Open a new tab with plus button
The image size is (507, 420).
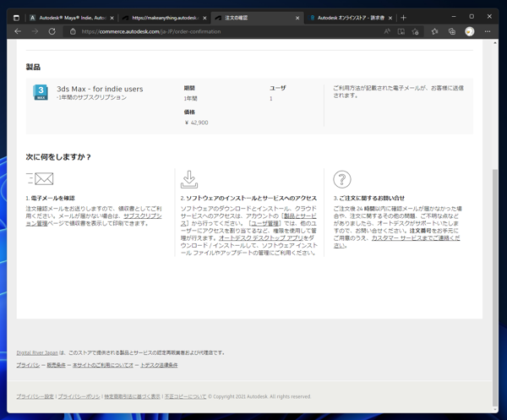(403, 18)
